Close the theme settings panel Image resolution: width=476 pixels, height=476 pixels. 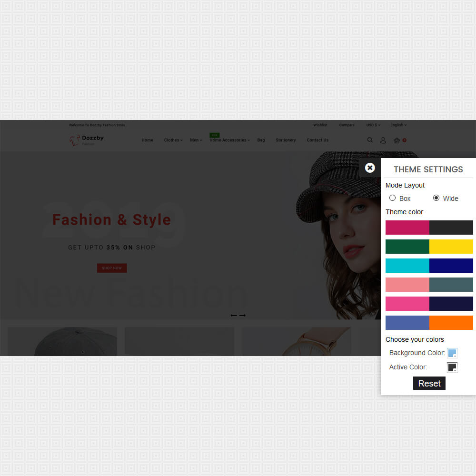point(370,168)
